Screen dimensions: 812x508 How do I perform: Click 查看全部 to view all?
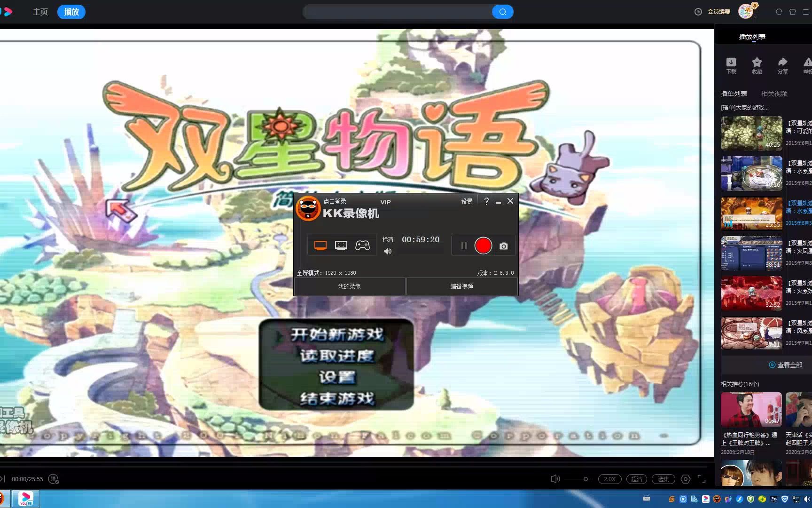[x=786, y=365]
